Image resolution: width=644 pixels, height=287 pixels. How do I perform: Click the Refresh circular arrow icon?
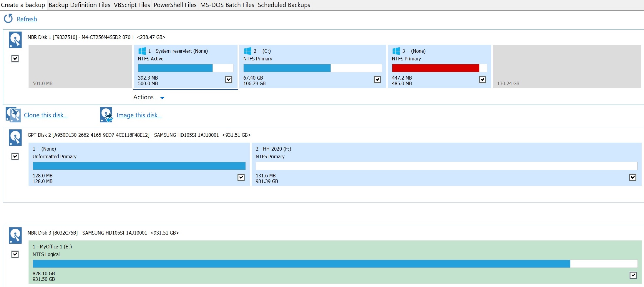click(8, 19)
